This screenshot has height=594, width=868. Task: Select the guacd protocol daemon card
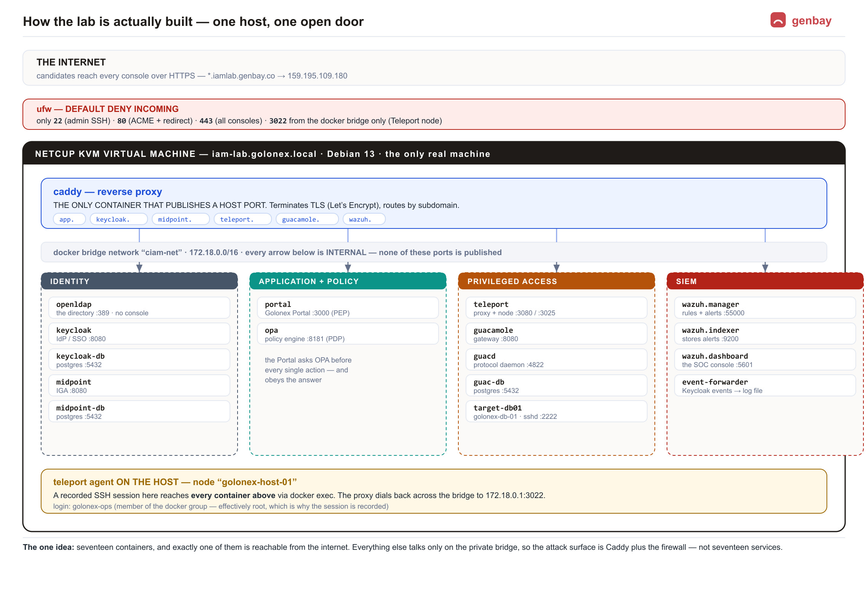pyautogui.click(x=557, y=360)
